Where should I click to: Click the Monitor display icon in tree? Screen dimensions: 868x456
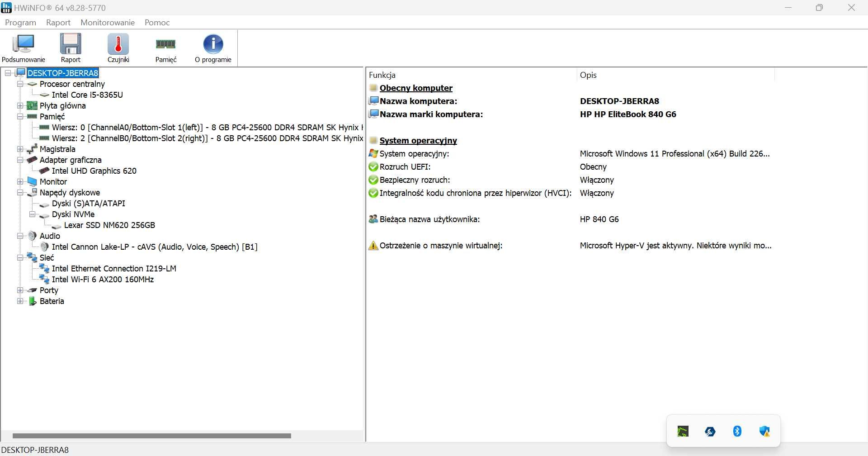tap(32, 181)
